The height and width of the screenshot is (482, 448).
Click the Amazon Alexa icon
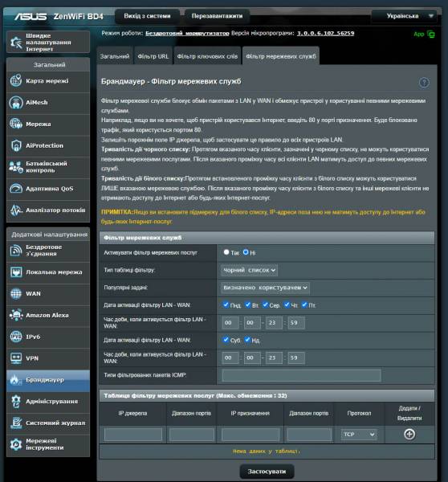pos(16,316)
